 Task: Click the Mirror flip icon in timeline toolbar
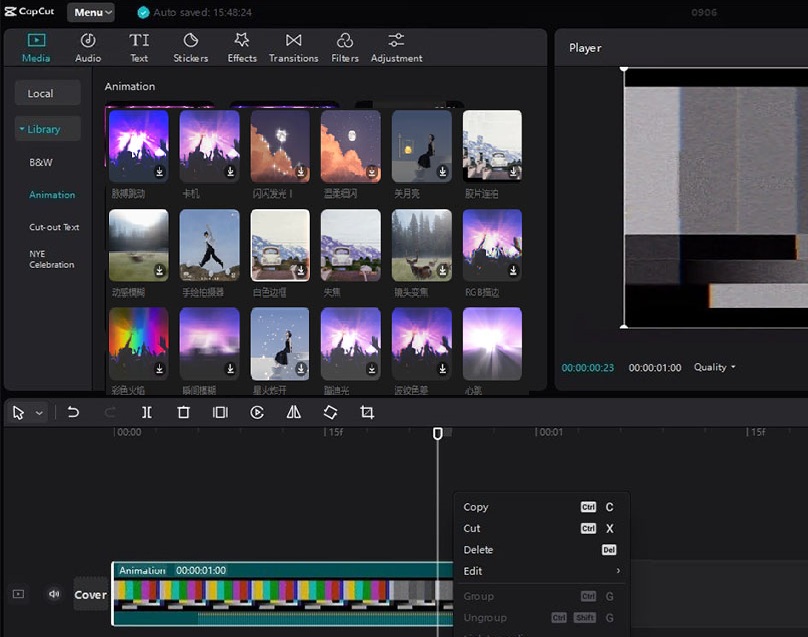pos(294,412)
